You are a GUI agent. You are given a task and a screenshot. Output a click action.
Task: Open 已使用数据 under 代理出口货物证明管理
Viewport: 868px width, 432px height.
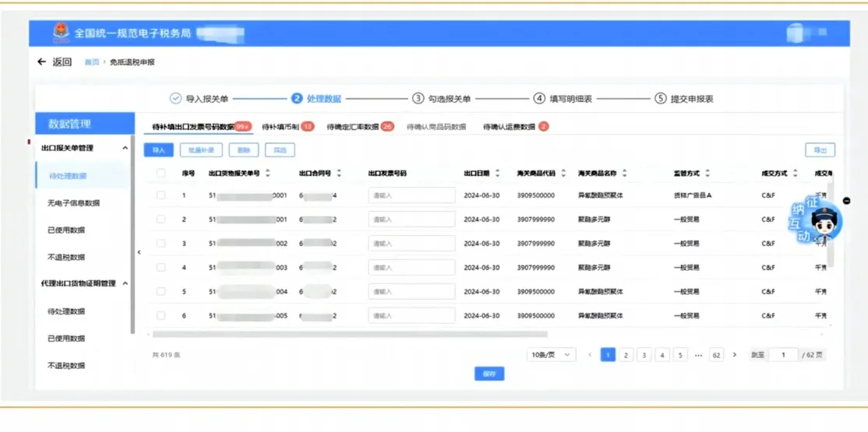pos(66,339)
